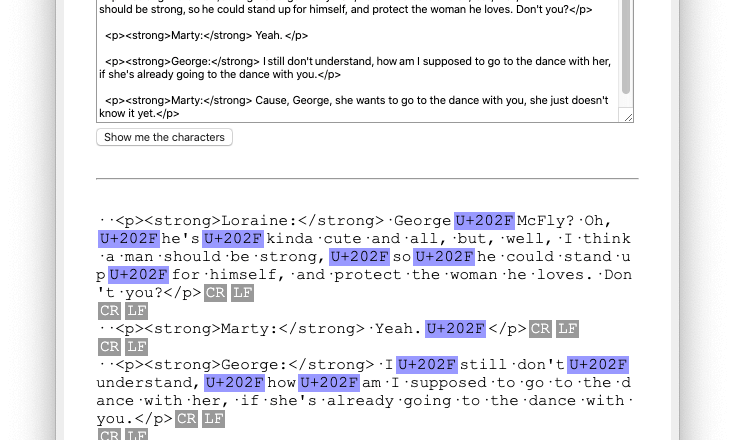This screenshot has height=440, width=735.
Task: Click the U+202F marker before "he could stand"
Action: pyautogui.click(x=444, y=257)
